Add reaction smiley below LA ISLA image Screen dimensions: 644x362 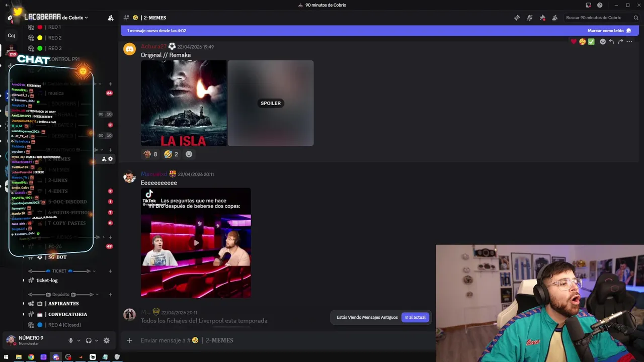189,154
